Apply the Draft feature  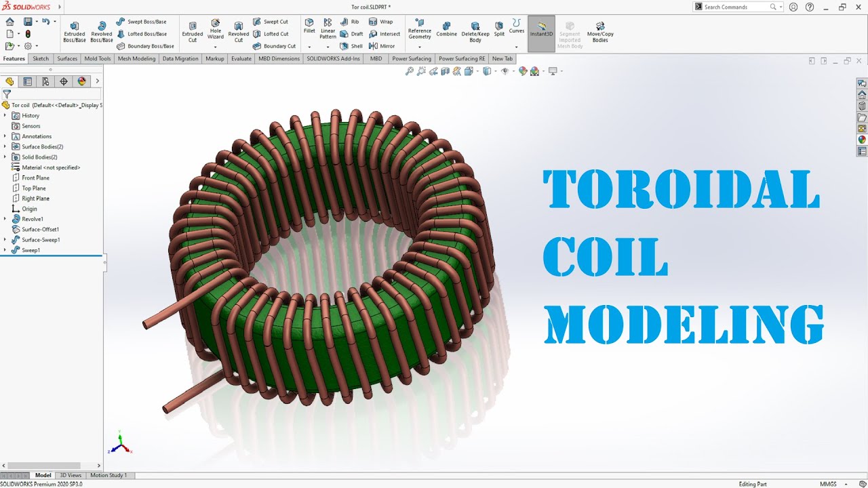tap(351, 34)
